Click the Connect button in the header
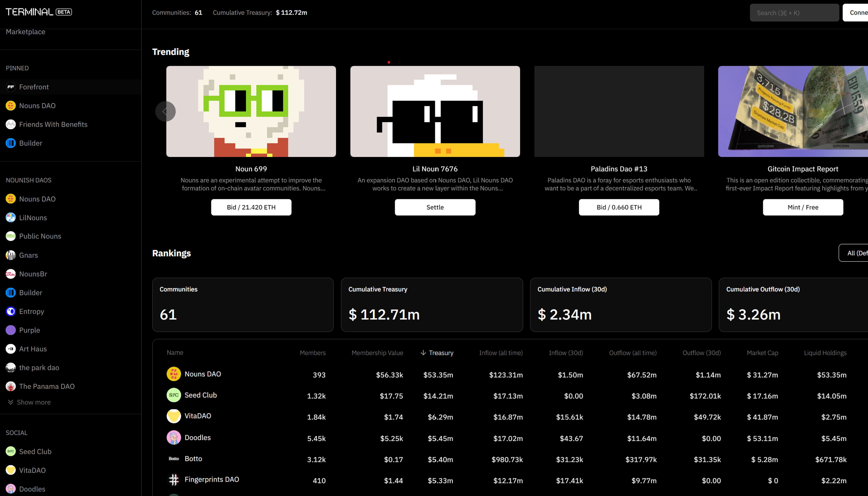This screenshot has height=496, width=868. coord(855,13)
